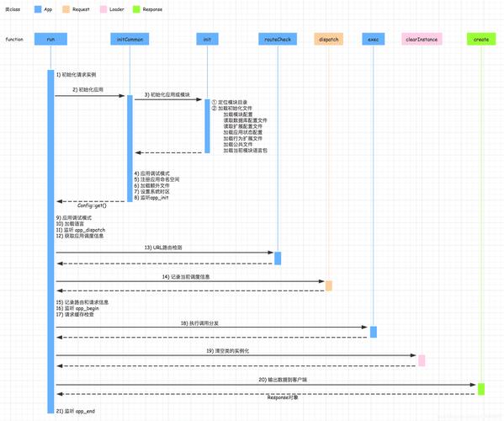Click the "16) 监听 app_begin" step

(x=77, y=308)
